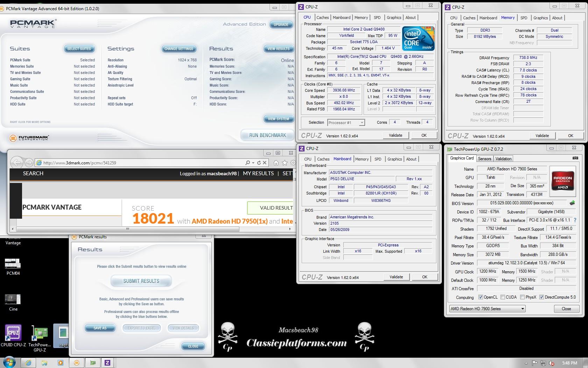This screenshot has height=368, width=588.
Task: Click the UPGRADE button
Action: 281,25
